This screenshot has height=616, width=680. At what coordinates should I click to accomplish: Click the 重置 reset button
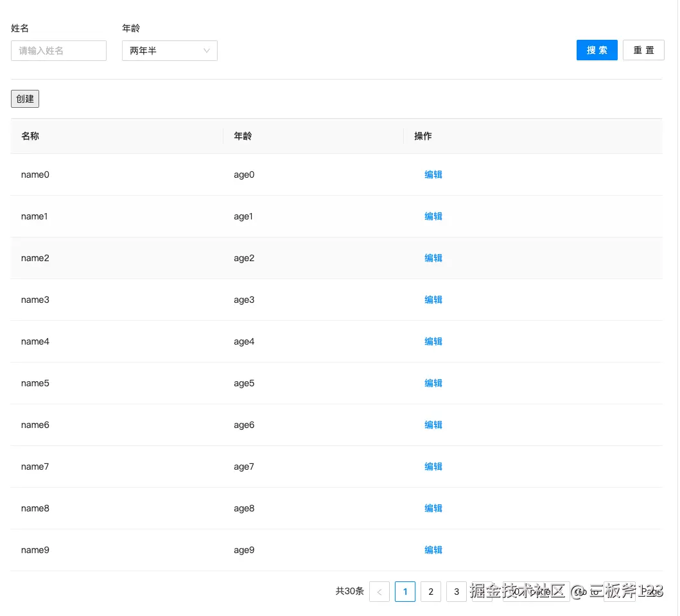coord(643,50)
